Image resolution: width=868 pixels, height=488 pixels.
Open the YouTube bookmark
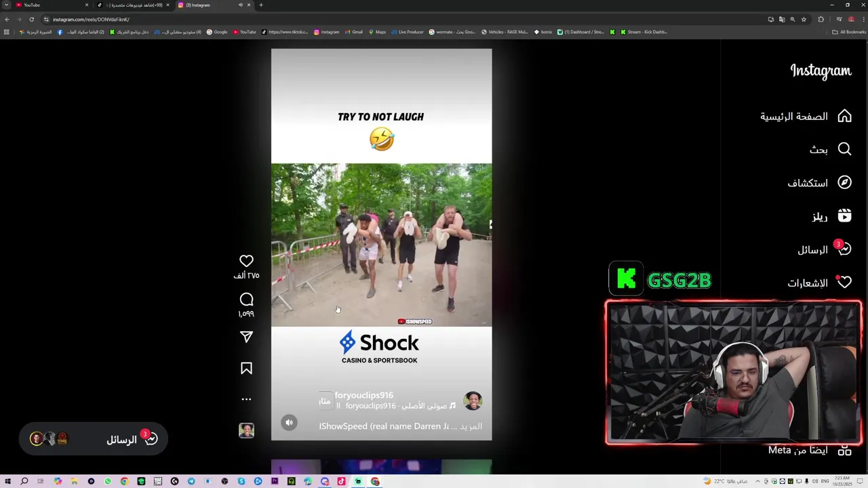245,32
